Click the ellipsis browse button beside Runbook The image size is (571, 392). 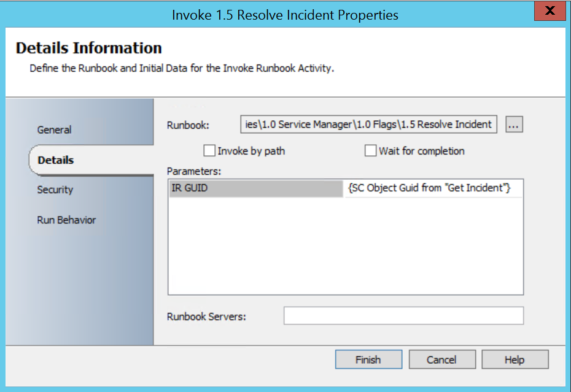click(514, 125)
